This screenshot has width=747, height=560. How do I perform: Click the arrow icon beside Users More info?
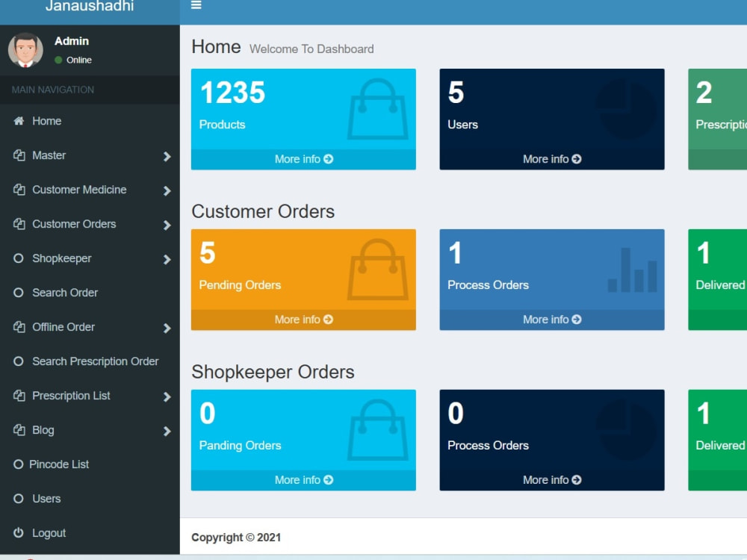577,159
